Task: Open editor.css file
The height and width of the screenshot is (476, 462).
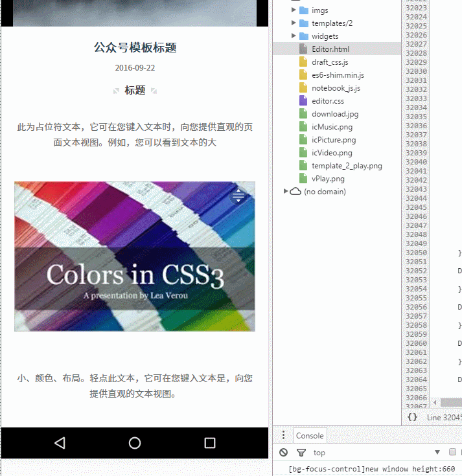Action: click(x=328, y=101)
